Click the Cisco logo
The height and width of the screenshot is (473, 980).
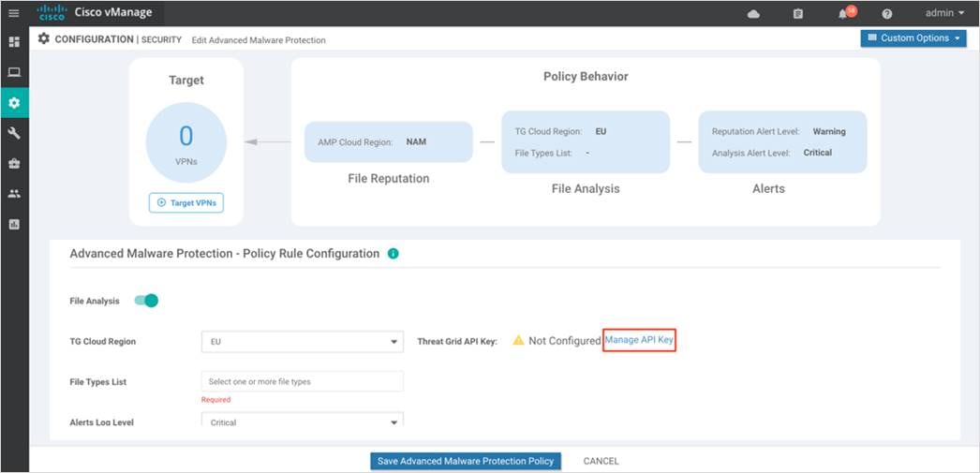(x=52, y=12)
